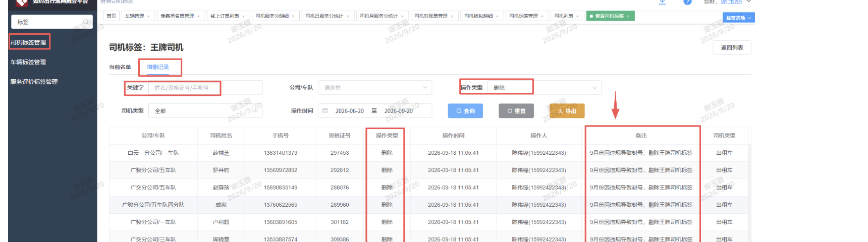Click the 重置 reset button
This screenshot has width=868, height=242.
[x=516, y=111]
